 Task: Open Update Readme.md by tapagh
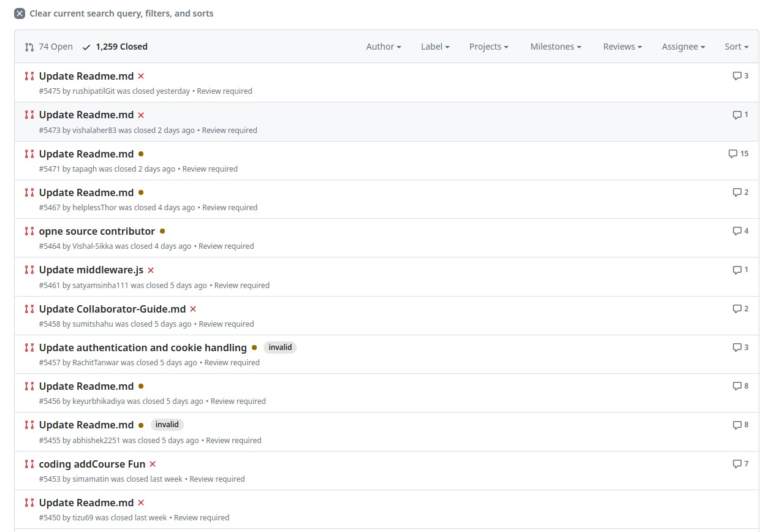(x=86, y=154)
